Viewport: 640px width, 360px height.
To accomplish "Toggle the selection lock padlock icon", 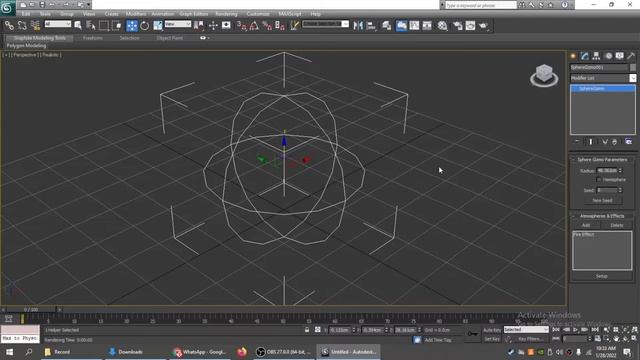I will click(x=307, y=330).
